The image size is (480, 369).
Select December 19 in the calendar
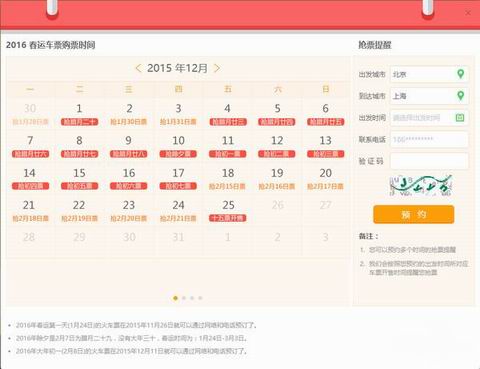[x=277, y=178]
